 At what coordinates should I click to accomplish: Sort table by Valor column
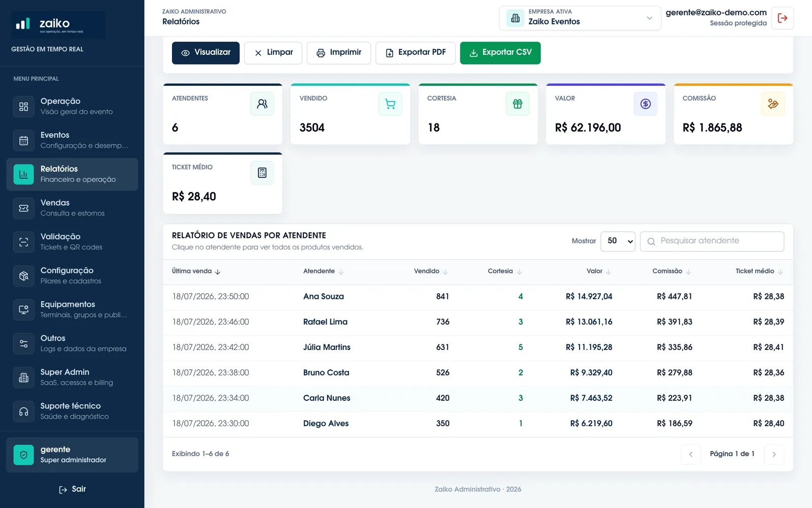tap(599, 271)
